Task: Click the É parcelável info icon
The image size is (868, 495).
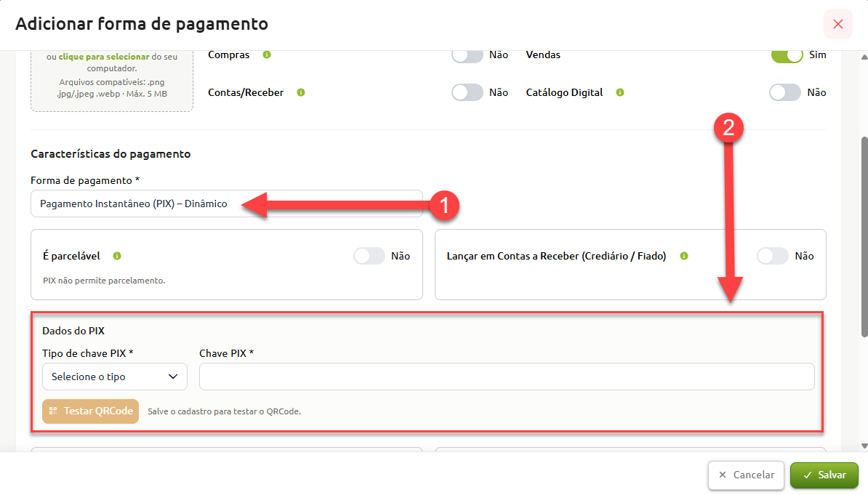Action: pyautogui.click(x=117, y=256)
